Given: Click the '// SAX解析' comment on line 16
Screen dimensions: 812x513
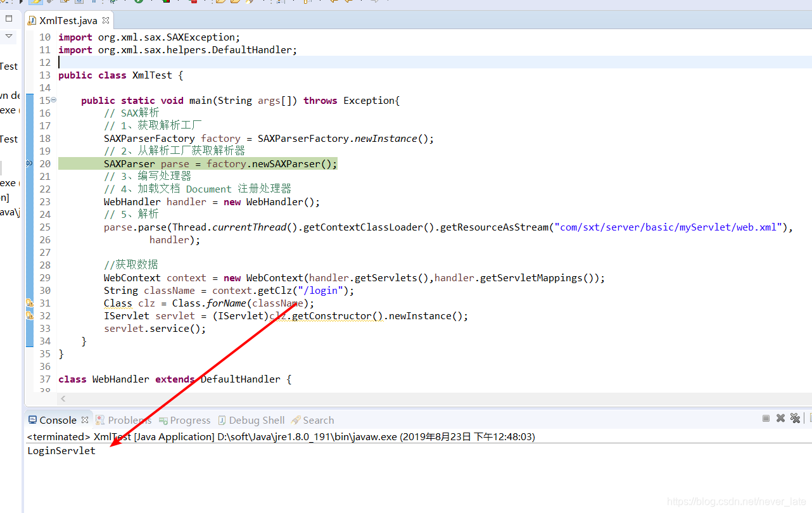Looking at the screenshot, I should 132,113.
